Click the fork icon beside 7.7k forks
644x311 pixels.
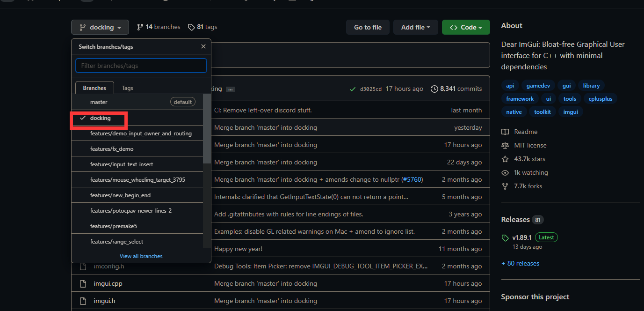point(505,186)
